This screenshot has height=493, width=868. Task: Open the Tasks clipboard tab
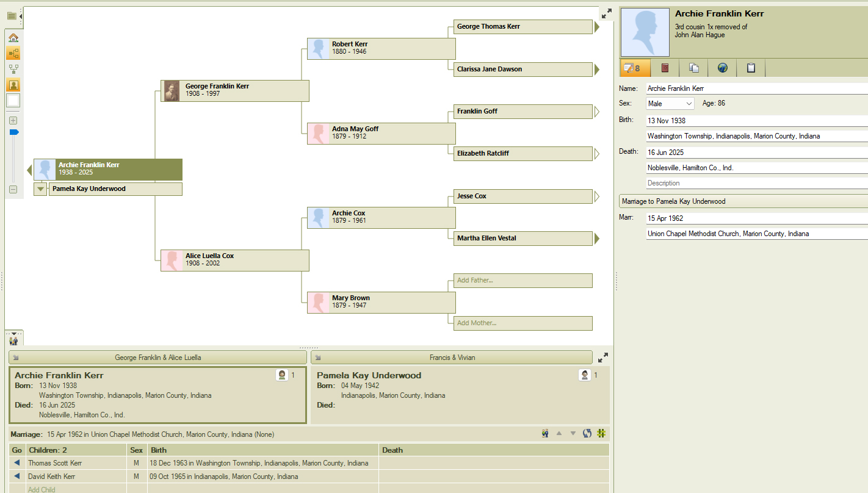(751, 68)
